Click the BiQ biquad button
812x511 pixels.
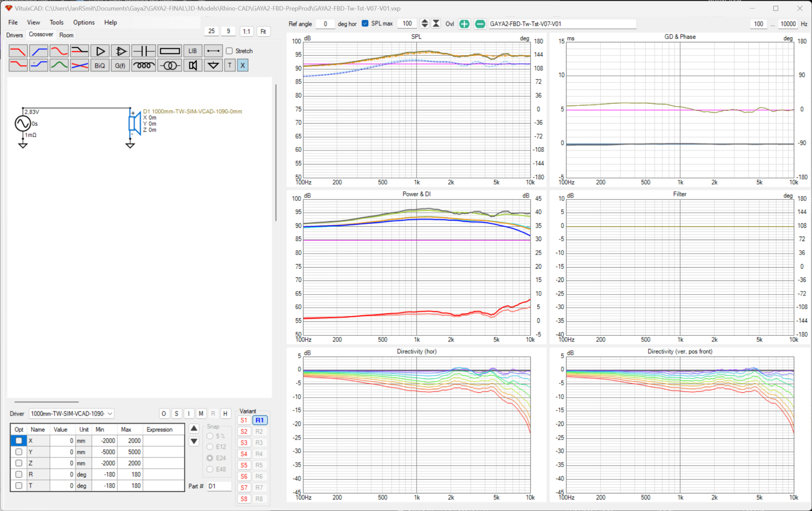100,65
